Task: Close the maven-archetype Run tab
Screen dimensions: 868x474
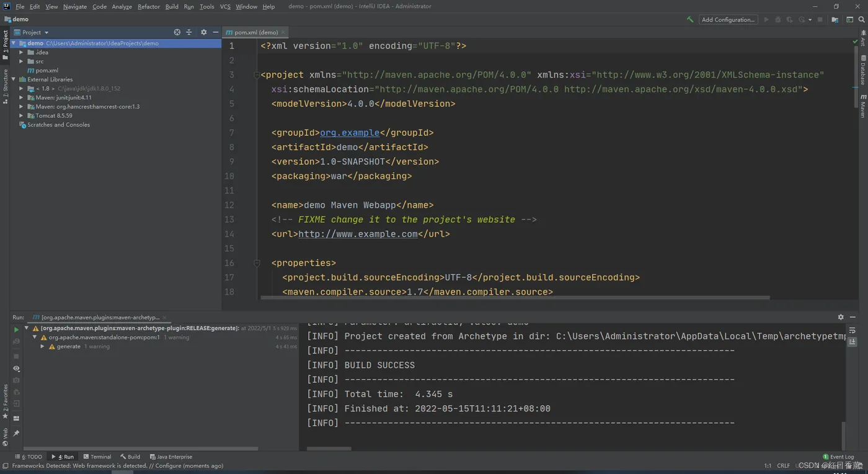Action: pos(164,317)
